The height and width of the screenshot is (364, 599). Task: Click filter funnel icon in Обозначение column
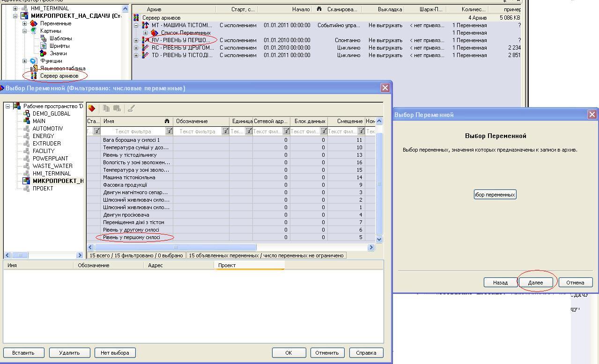(225, 131)
